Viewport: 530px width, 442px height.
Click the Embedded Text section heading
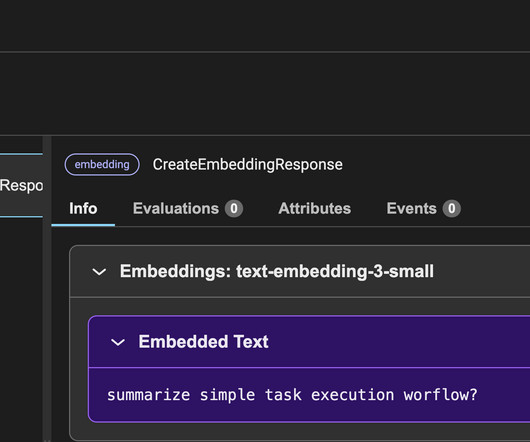[203, 342]
